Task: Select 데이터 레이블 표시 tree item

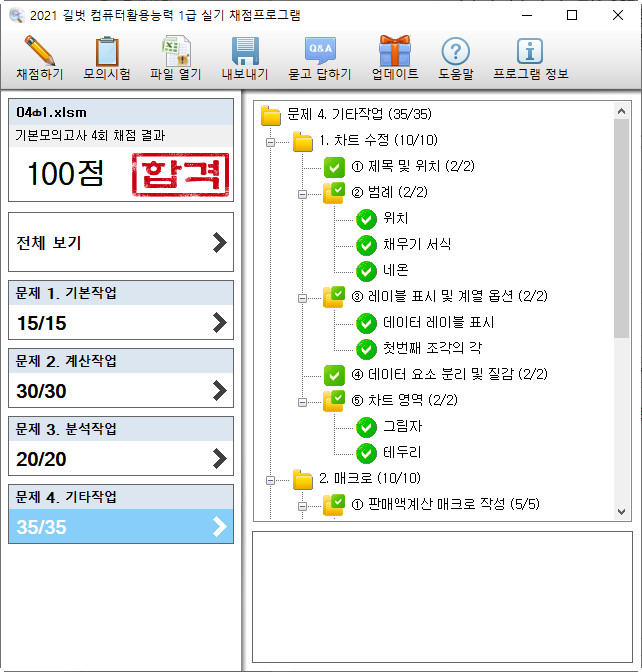Action: tap(438, 323)
